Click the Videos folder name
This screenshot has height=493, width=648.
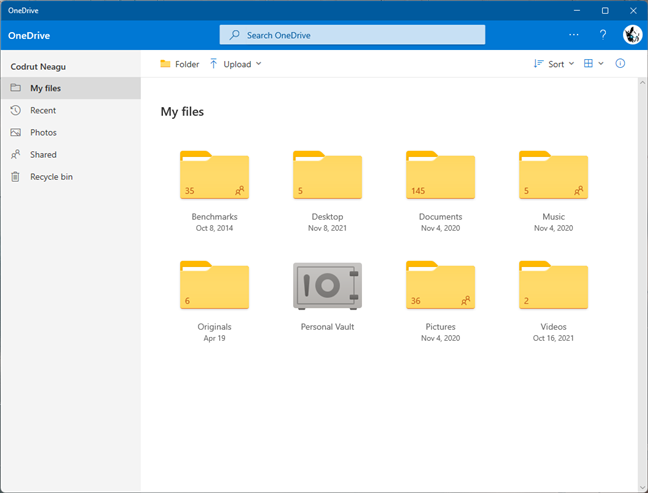pos(553,326)
